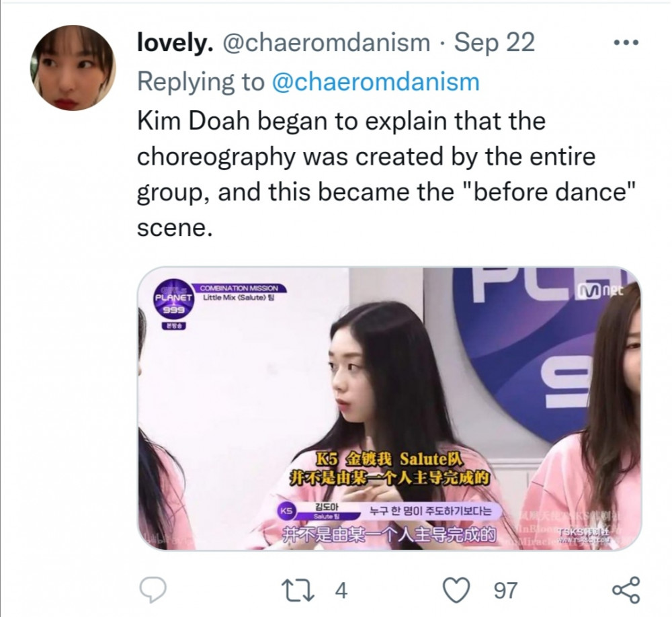Screen dimensions: 672x617
Task: Click the like count 97
Action: (x=506, y=590)
